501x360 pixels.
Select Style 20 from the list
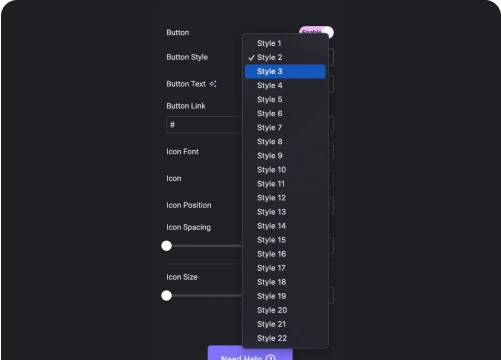(x=285, y=310)
